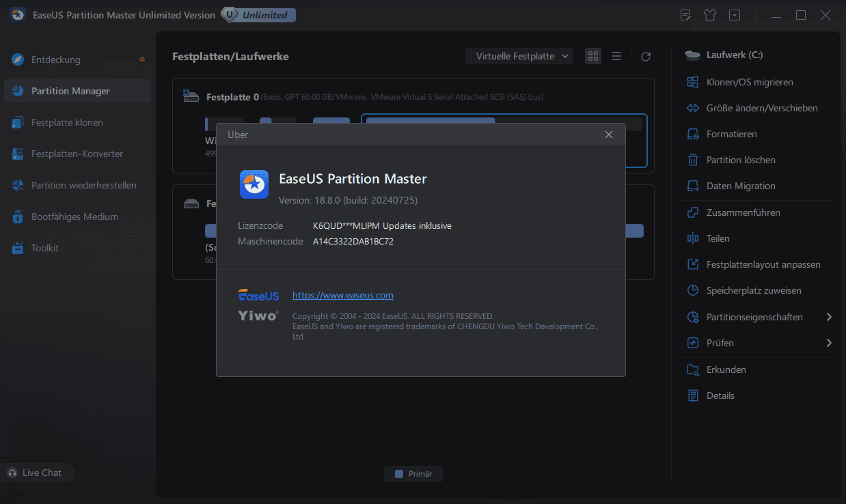Image resolution: width=846 pixels, height=504 pixels.
Task: Click the Festplatte klonen icon
Action: tap(18, 122)
